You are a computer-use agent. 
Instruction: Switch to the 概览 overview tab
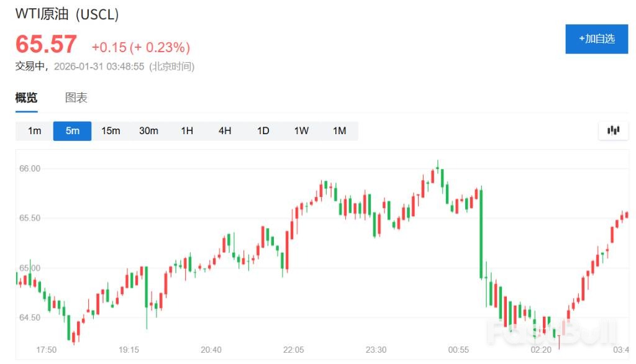(26, 98)
